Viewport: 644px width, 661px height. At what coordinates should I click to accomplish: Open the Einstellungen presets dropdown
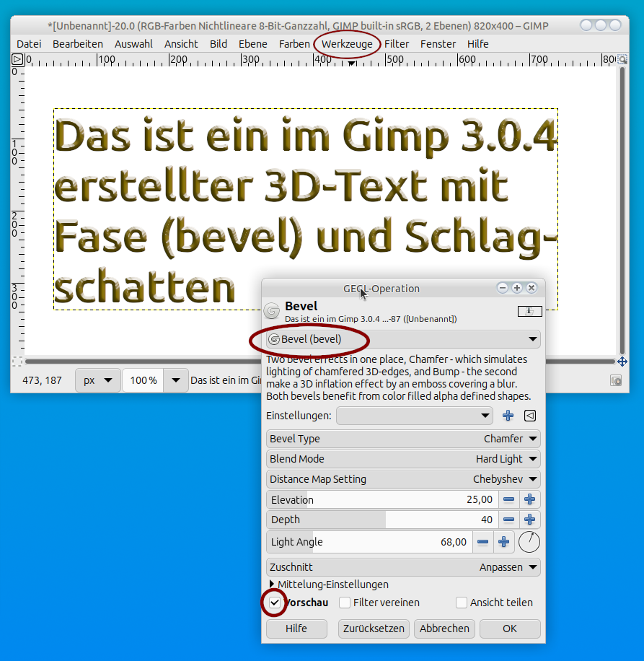[415, 416]
